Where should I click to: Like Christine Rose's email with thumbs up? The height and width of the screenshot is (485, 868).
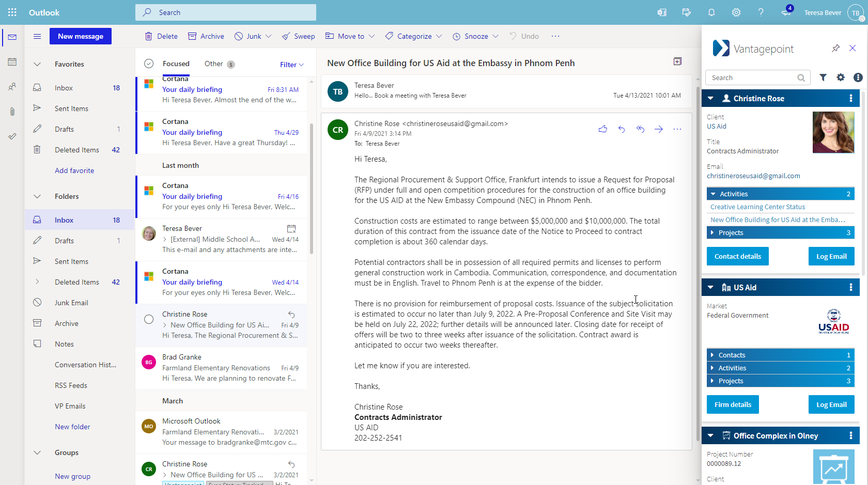(602, 129)
